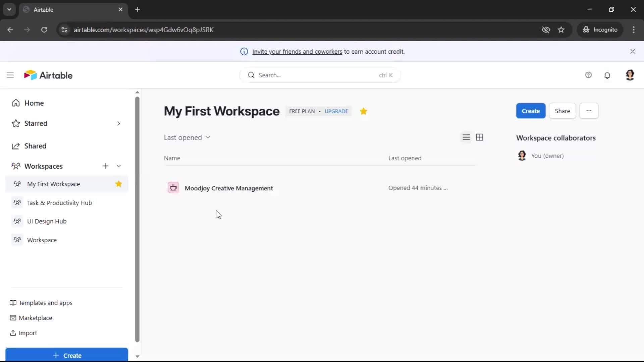Screen dimensions: 644x362
Task: Click sidebar scroll up arrow
Action: pyautogui.click(x=137, y=92)
